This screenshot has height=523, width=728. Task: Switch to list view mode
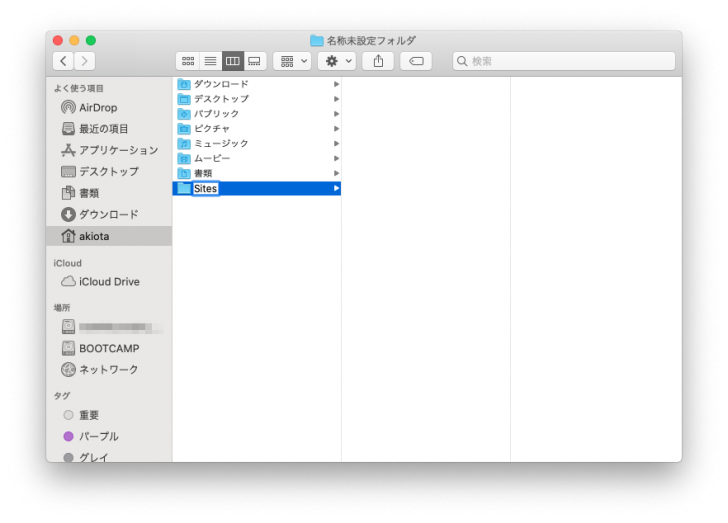click(210, 61)
